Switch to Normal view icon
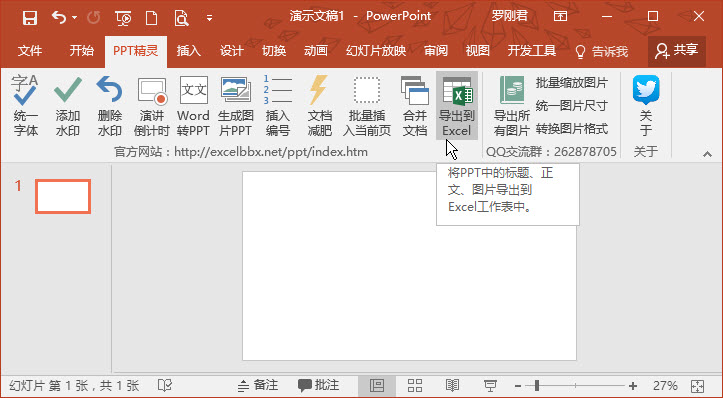The width and height of the screenshot is (723, 398). tap(377, 386)
